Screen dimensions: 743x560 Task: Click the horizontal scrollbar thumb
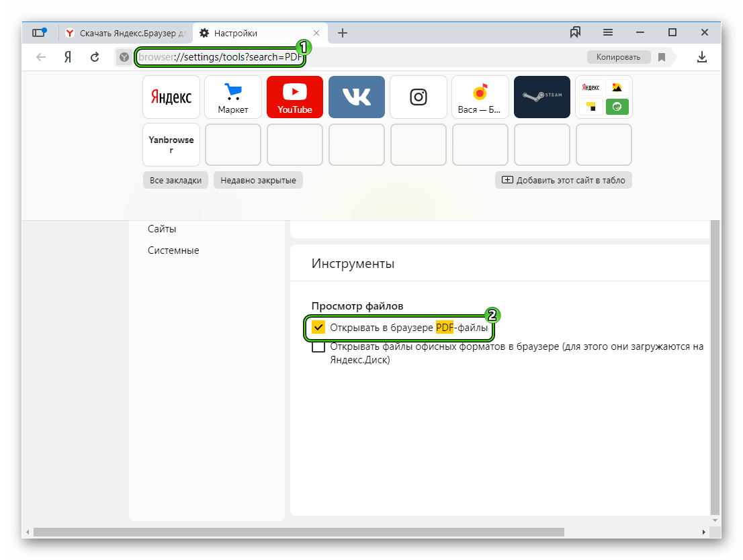point(298,532)
